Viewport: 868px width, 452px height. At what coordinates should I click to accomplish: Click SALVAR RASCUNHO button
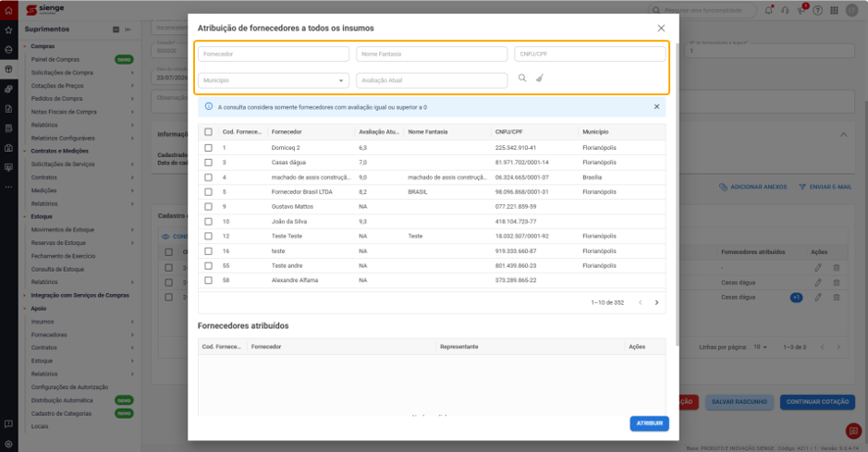pyautogui.click(x=739, y=402)
